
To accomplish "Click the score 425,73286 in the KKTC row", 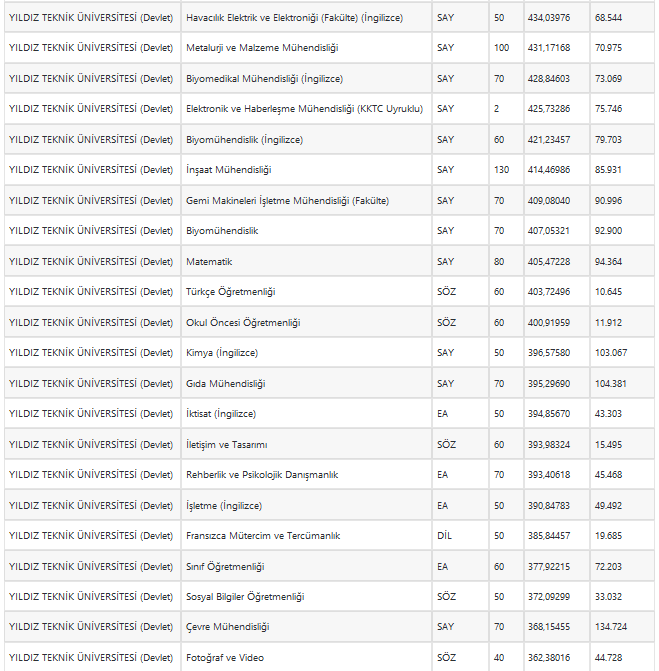I will [x=548, y=109].
